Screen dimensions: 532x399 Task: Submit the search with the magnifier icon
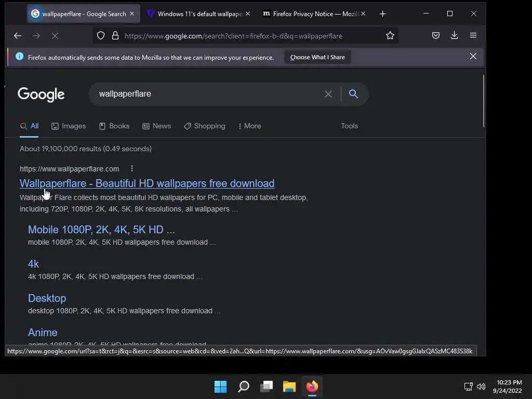[353, 94]
